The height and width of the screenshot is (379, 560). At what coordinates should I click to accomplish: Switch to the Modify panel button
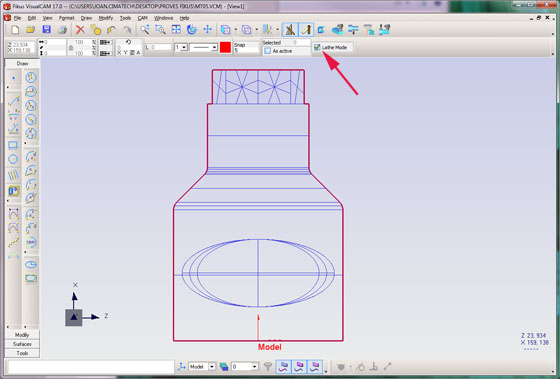(22, 335)
